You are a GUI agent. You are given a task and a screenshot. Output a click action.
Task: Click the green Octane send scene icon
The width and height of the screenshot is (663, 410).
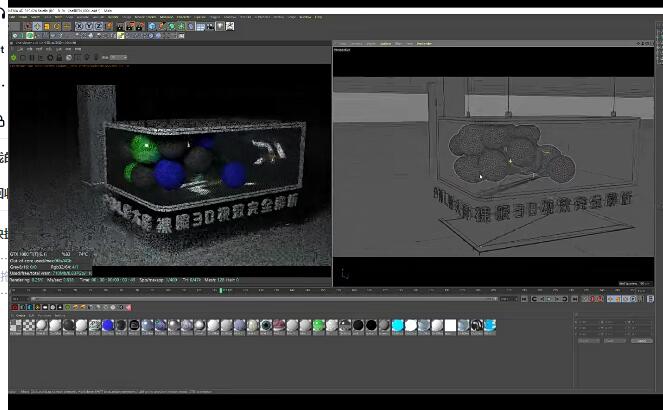14,58
